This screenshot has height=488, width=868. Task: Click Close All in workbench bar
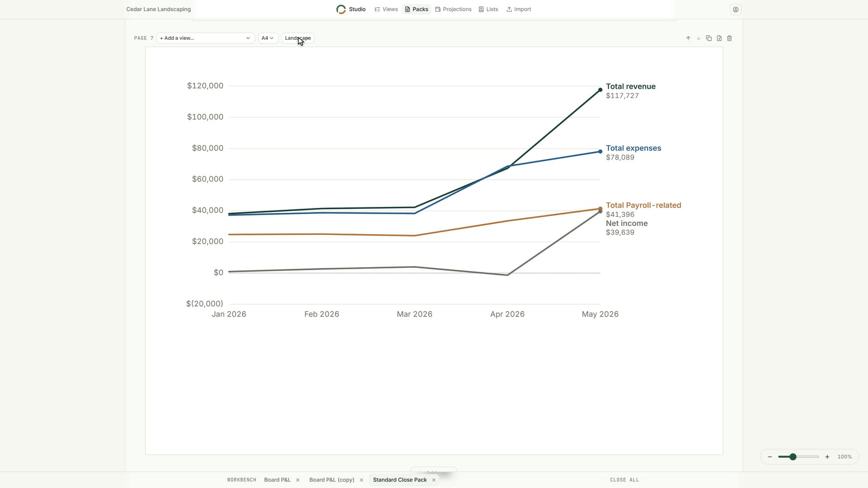624,480
